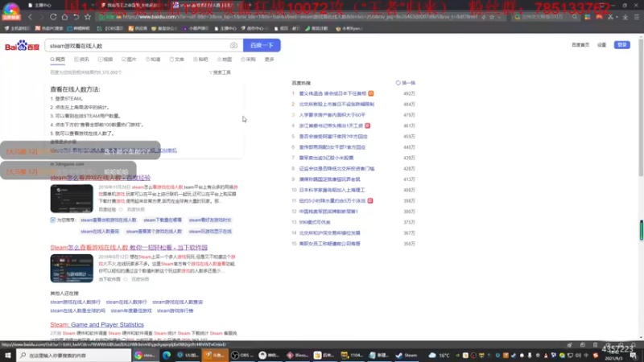The image size is (644, 362).
Task: Select the 文库 search tab
Action: [x=176, y=60]
